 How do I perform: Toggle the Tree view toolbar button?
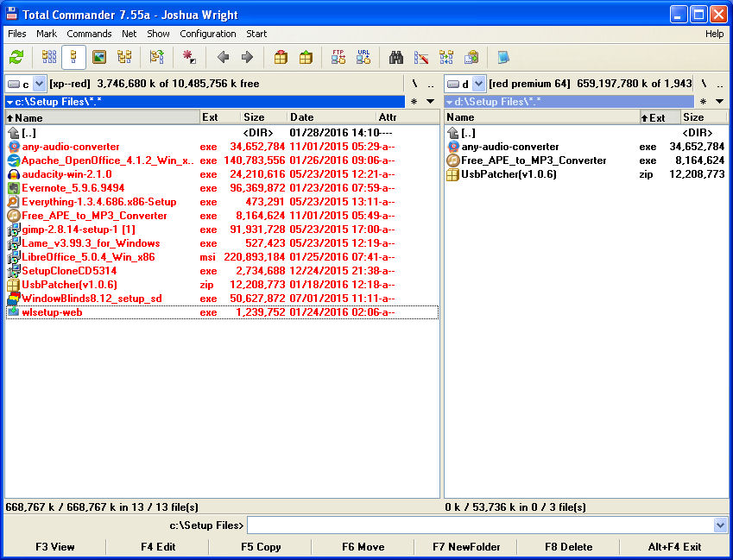pos(124,58)
